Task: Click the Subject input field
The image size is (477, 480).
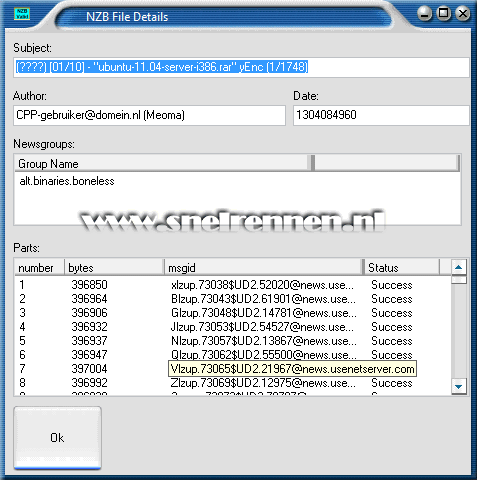Action: point(241,67)
